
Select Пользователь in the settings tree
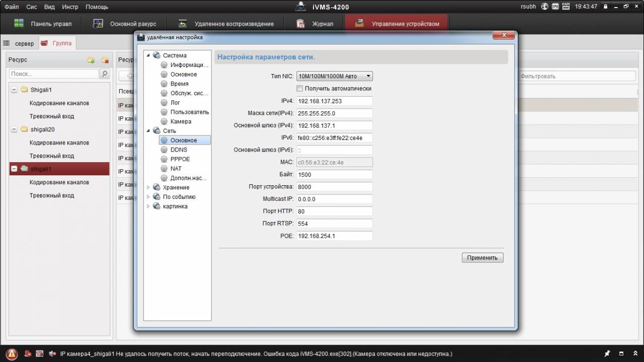tap(190, 112)
